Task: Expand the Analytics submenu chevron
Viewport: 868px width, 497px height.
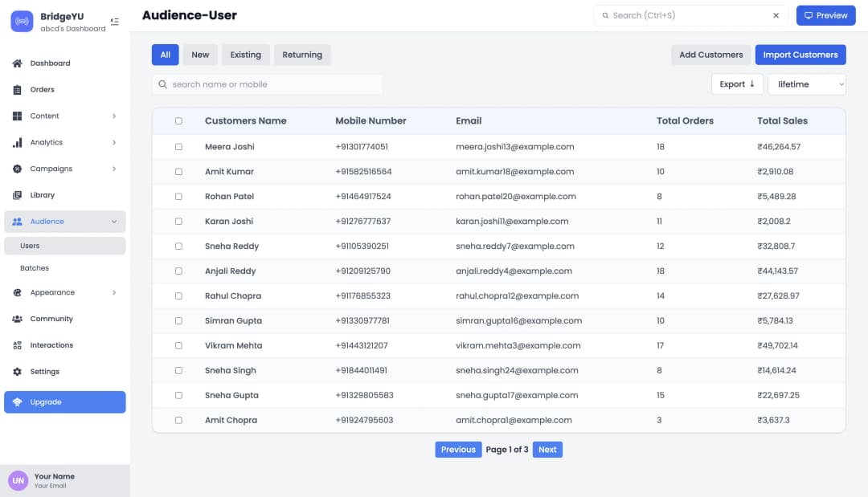Action: [x=114, y=143]
